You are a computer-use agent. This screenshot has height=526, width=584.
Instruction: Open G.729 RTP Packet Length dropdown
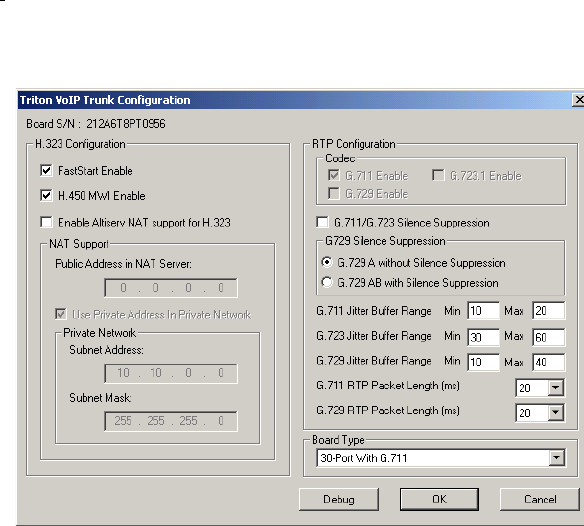555,412
